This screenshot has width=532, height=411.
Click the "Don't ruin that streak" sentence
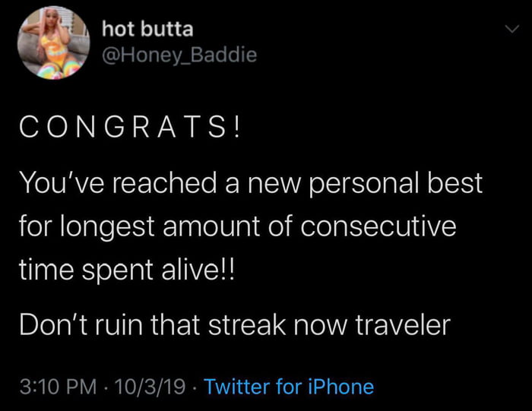tap(234, 325)
